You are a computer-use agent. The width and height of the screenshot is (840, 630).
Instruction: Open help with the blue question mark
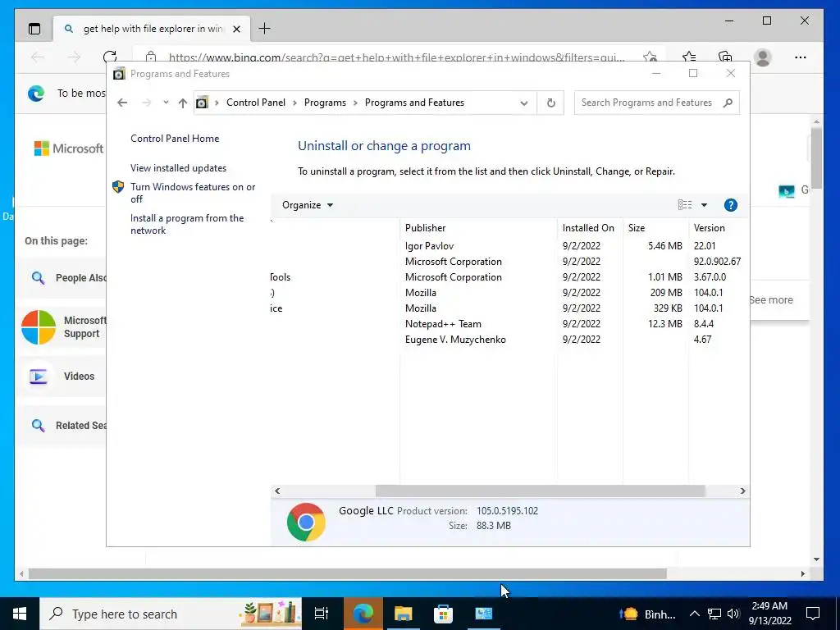point(730,205)
